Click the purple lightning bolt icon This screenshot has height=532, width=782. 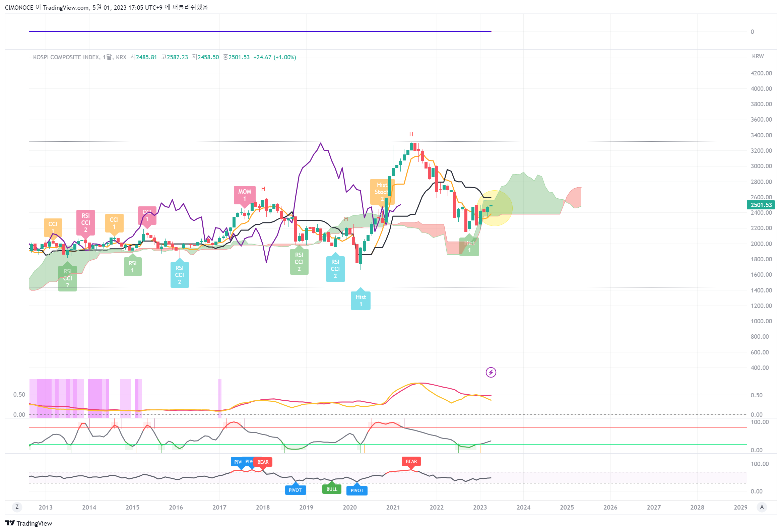pyautogui.click(x=491, y=372)
